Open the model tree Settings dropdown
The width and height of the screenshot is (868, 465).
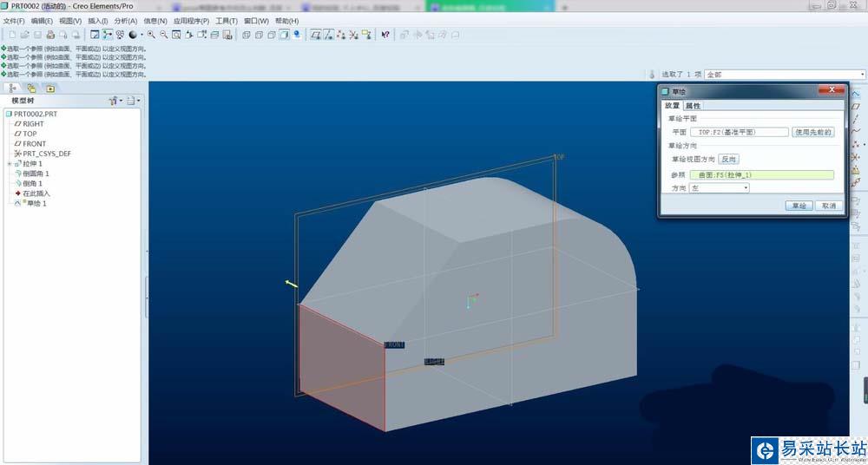134,101
